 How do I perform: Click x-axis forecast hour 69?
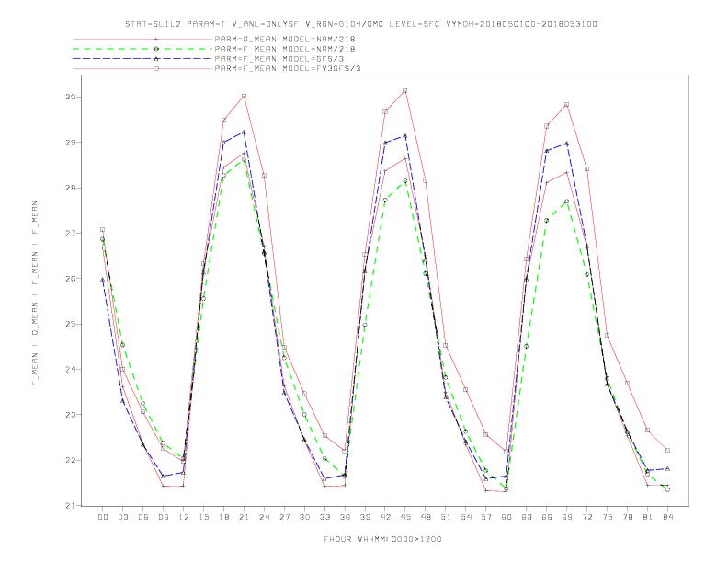(x=566, y=517)
